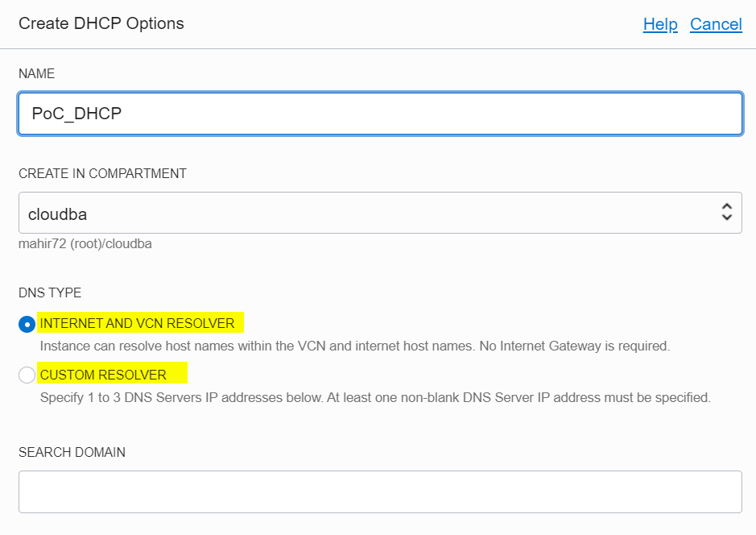Click the DNS Servers IP addresses description
The image size is (756, 535).
pos(375,397)
